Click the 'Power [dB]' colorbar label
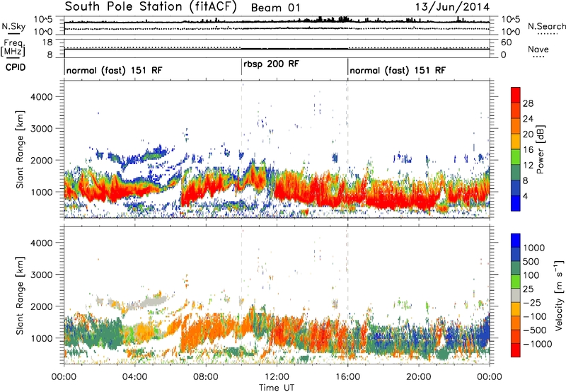 click(x=540, y=149)
